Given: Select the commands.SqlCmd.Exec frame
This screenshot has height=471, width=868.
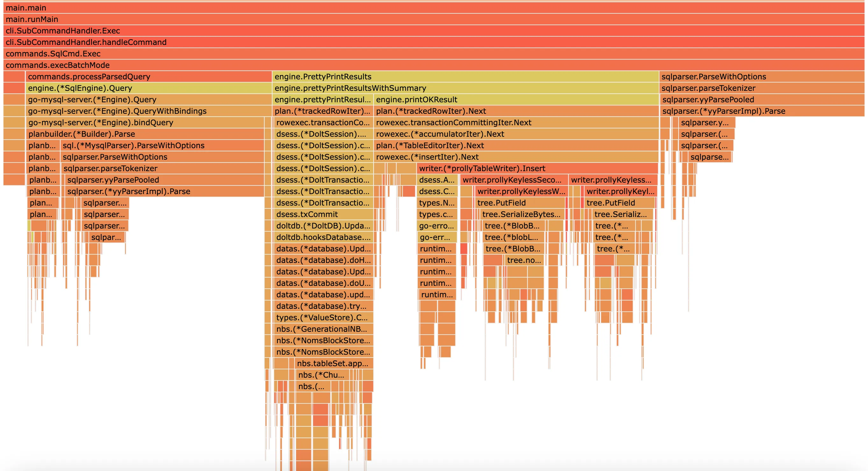Looking at the screenshot, I should coord(434,54).
